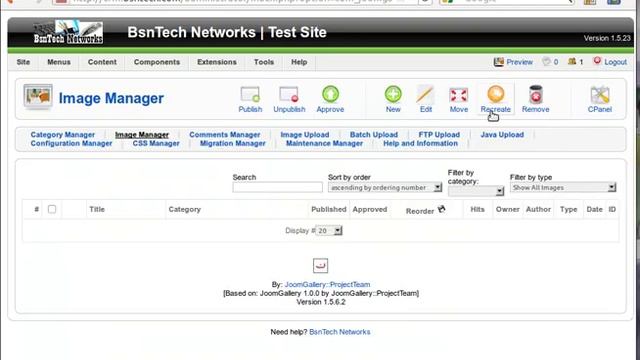This screenshot has height=360, width=640.
Task: Go to Maintenance Manager
Action: [x=324, y=143]
